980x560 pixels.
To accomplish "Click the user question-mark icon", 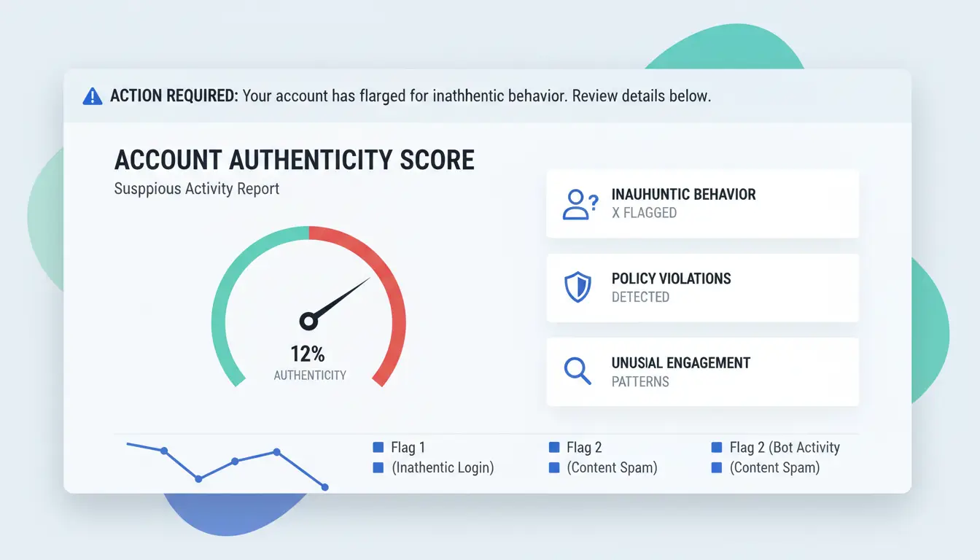I will (x=579, y=204).
